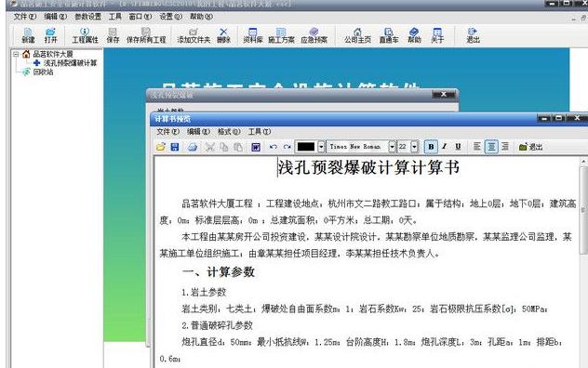Open 文件 menu in 计算书预览 window
Image resolution: width=588 pixels, height=368 pixels.
tap(168, 132)
